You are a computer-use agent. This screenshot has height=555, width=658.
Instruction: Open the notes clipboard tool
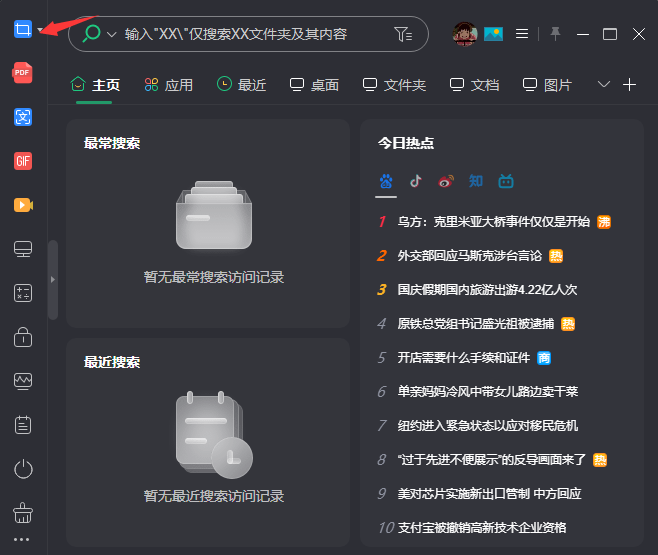(23, 425)
